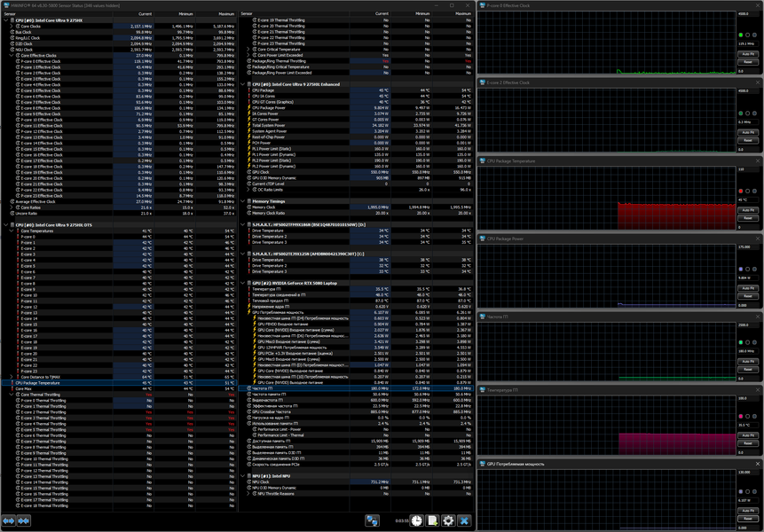Click the Current column header in left pane
Image resolution: width=764 pixels, height=532 pixels.
pos(133,13)
